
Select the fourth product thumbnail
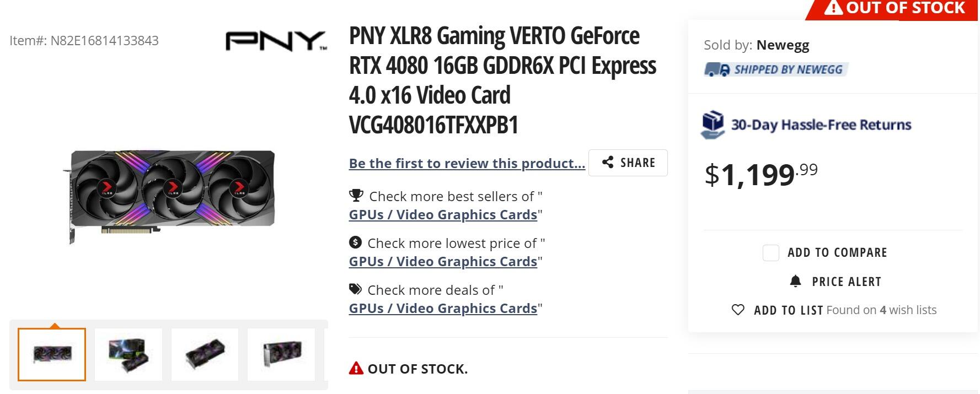[x=281, y=354]
